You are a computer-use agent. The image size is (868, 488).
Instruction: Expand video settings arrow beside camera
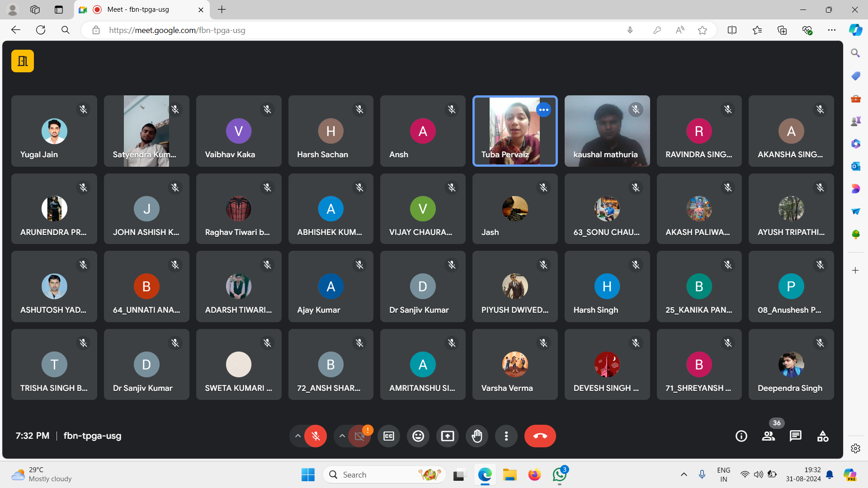point(342,436)
